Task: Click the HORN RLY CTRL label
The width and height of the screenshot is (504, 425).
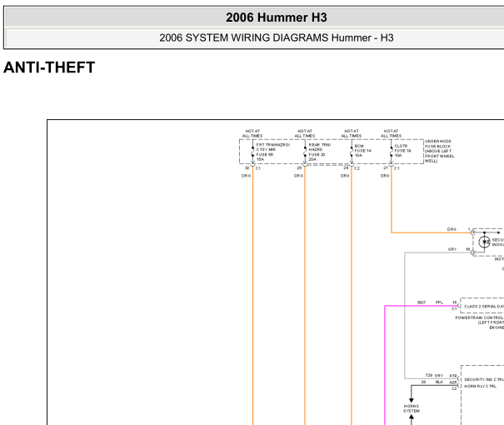Action: pyautogui.click(x=480, y=386)
